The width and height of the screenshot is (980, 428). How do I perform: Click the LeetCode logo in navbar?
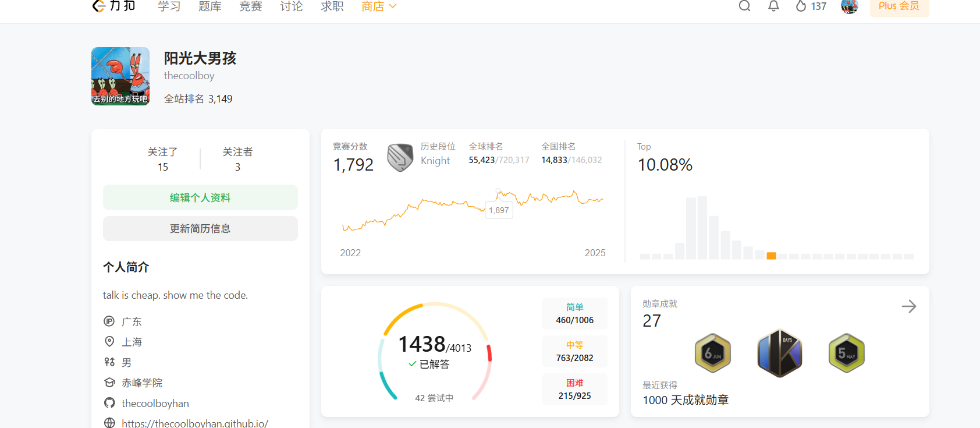point(114,6)
